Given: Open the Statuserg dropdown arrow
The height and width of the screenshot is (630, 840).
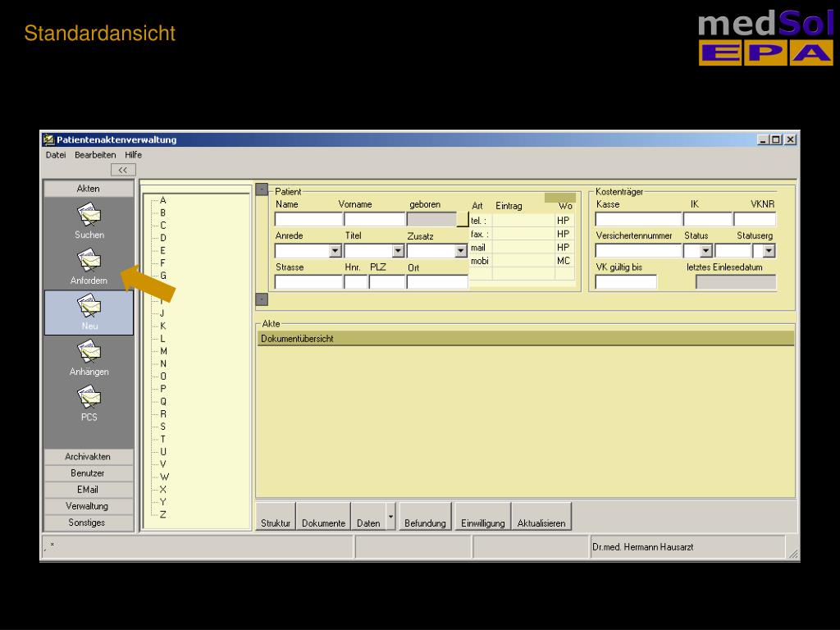Looking at the screenshot, I should [x=769, y=251].
